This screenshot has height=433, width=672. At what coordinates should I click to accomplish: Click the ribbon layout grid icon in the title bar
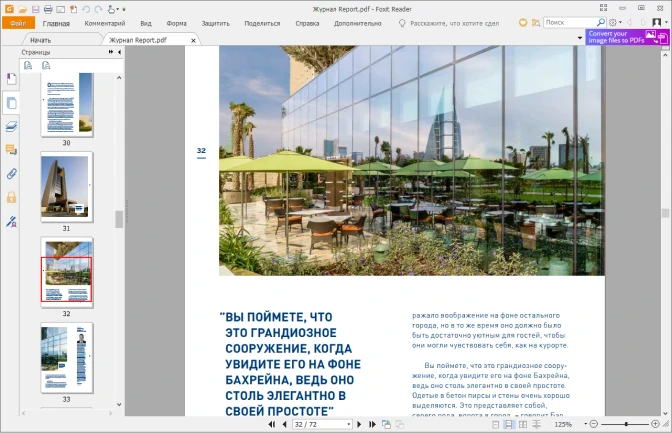[603, 8]
